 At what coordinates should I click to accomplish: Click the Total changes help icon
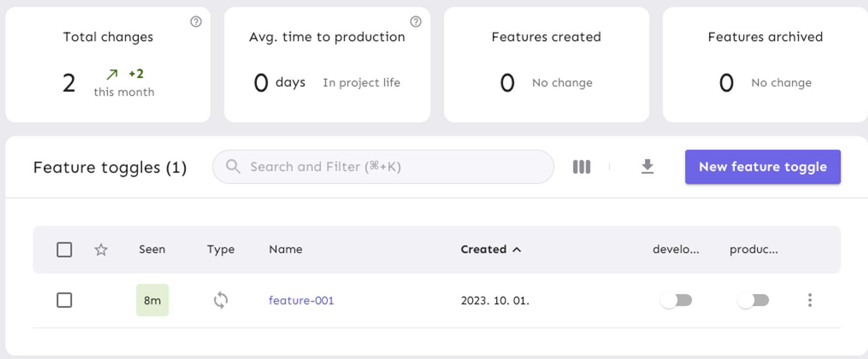pos(196,22)
